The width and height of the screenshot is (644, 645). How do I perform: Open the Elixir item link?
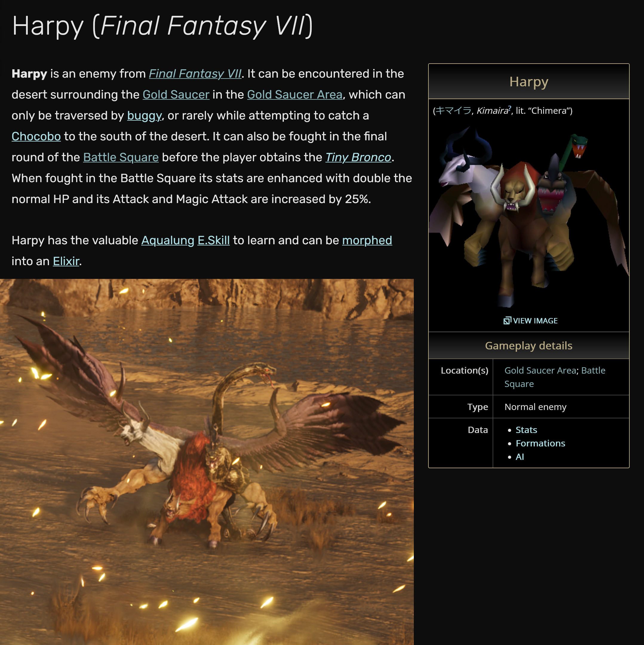click(66, 261)
